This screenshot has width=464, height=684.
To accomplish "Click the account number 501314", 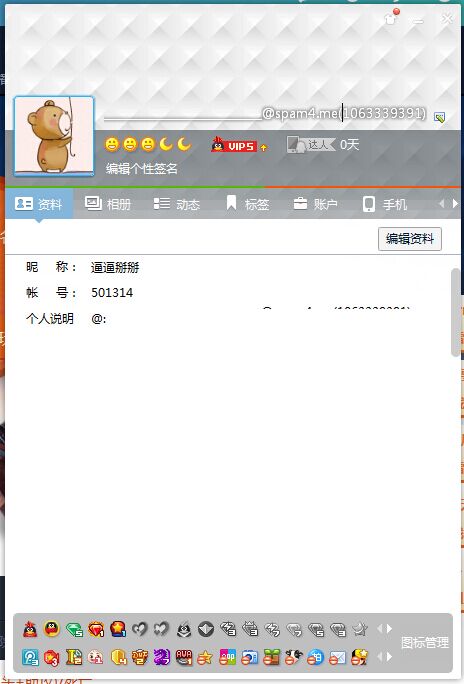I will [x=112, y=293].
